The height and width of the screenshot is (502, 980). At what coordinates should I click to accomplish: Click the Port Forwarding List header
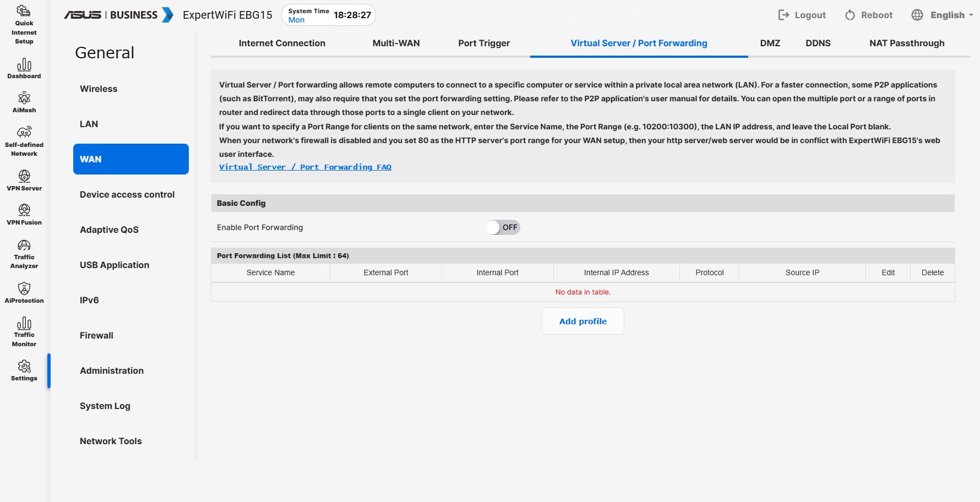(x=583, y=255)
